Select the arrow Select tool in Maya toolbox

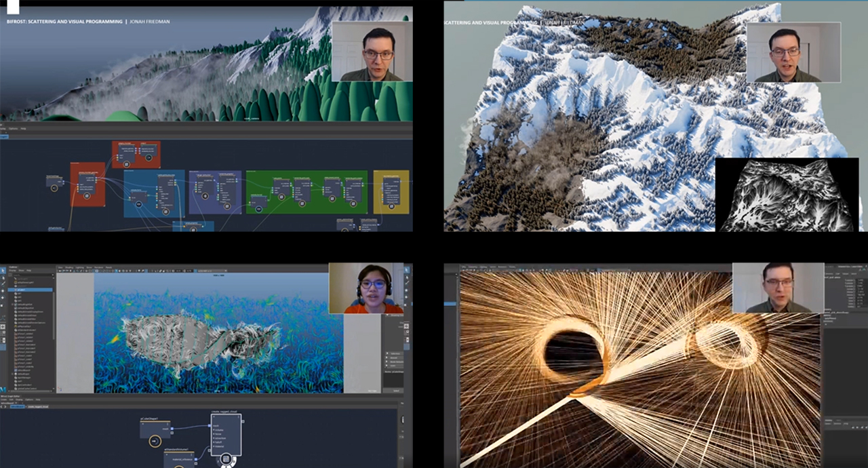tap(3, 270)
